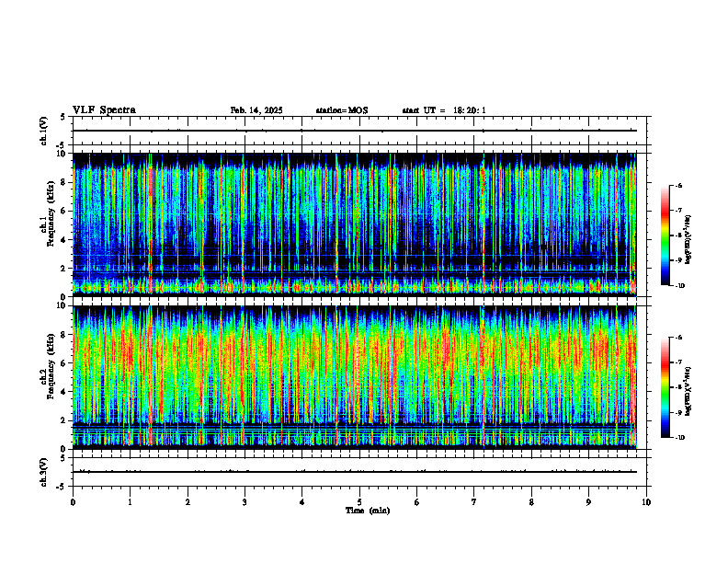Click the ch.2 colorbar "log(PSD)" label
Image resolution: width=728 pixels, height=563 pixels.
click(x=688, y=391)
